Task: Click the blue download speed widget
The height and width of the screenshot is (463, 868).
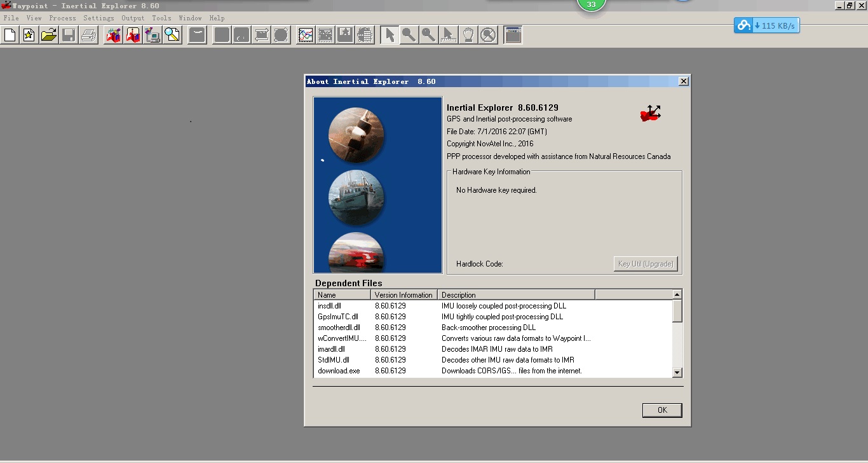Action: (766, 25)
